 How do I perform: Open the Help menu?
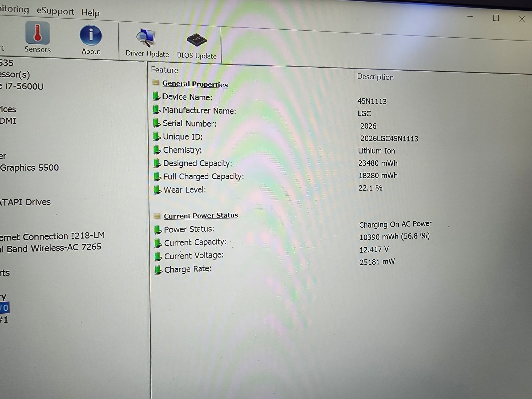pos(90,13)
